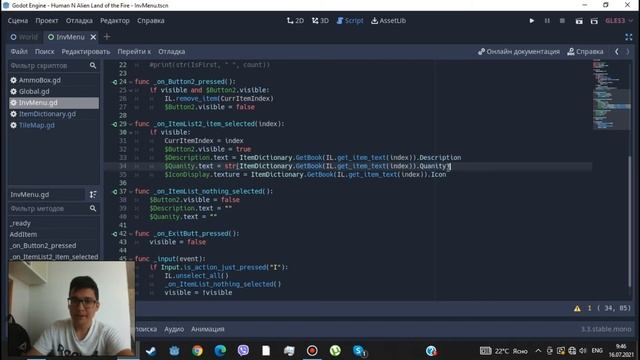Click the script filter search icon
The image size is (640, 360).
[93, 65]
